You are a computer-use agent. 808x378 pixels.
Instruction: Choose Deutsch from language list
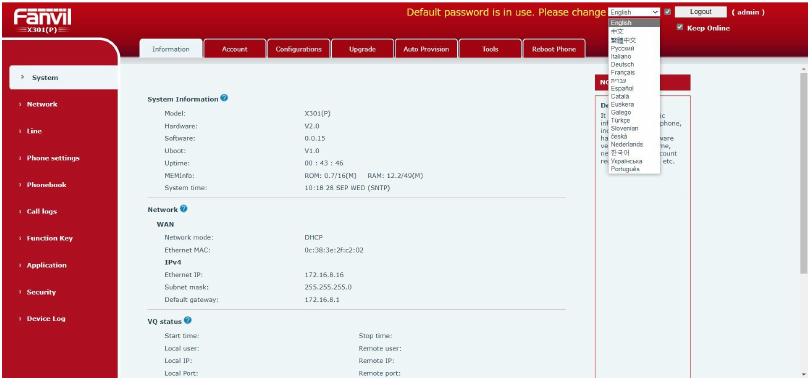point(634,64)
